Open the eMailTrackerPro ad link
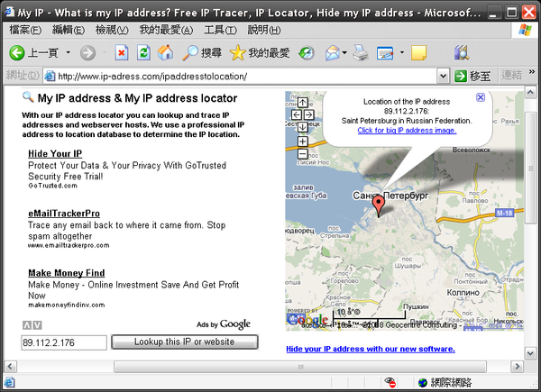The image size is (541, 392). coord(64,214)
